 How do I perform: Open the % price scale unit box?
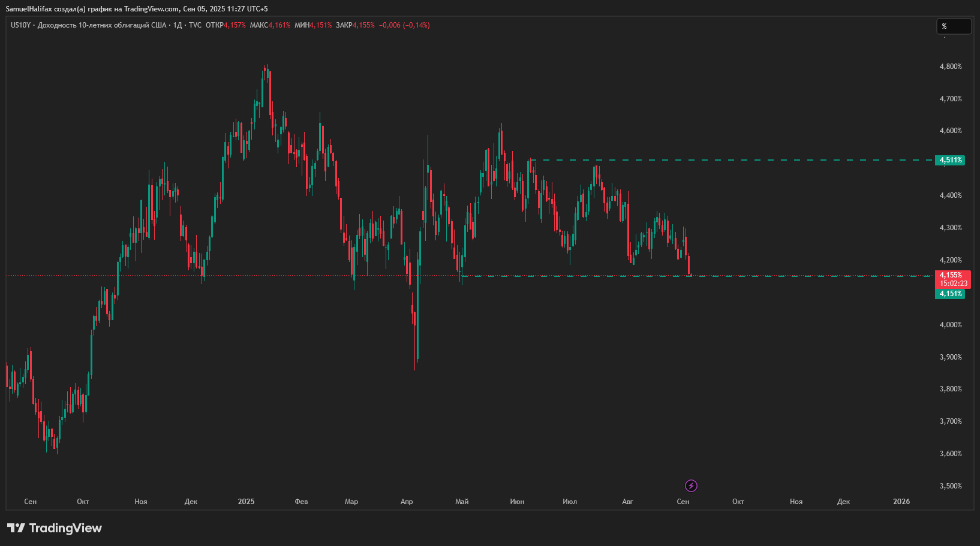tap(954, 26)
